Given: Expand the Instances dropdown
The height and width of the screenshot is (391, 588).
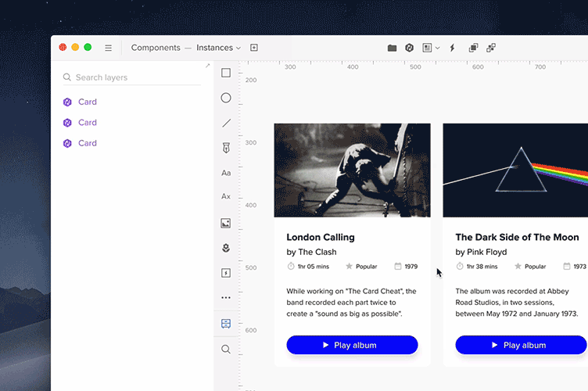Looking at the screenshot, I should tap(219, 48).
